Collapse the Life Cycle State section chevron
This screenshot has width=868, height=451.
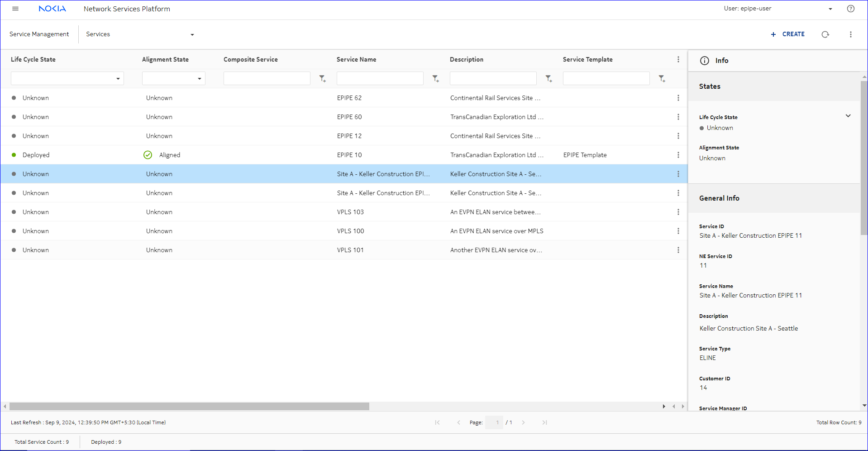848,116
